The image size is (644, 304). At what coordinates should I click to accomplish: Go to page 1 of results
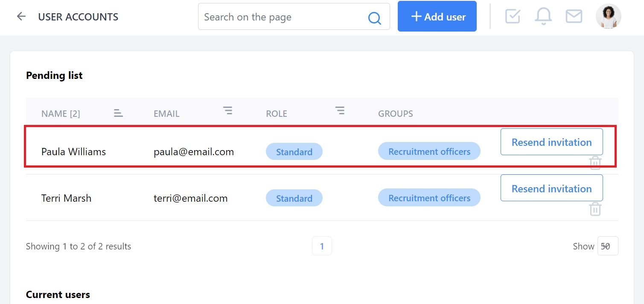point(322,246)
